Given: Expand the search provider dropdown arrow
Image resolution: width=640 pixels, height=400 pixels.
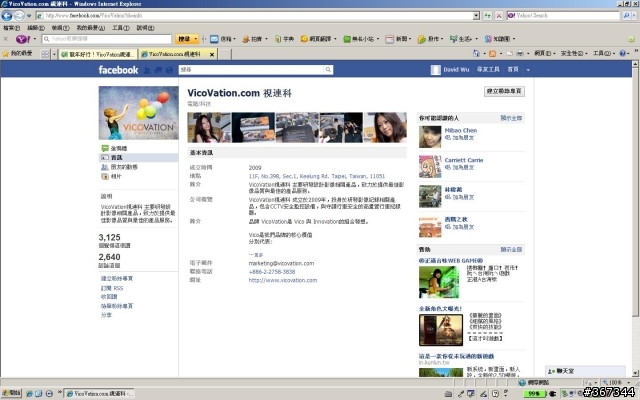Looking at the screenshot, I should 634,16.
